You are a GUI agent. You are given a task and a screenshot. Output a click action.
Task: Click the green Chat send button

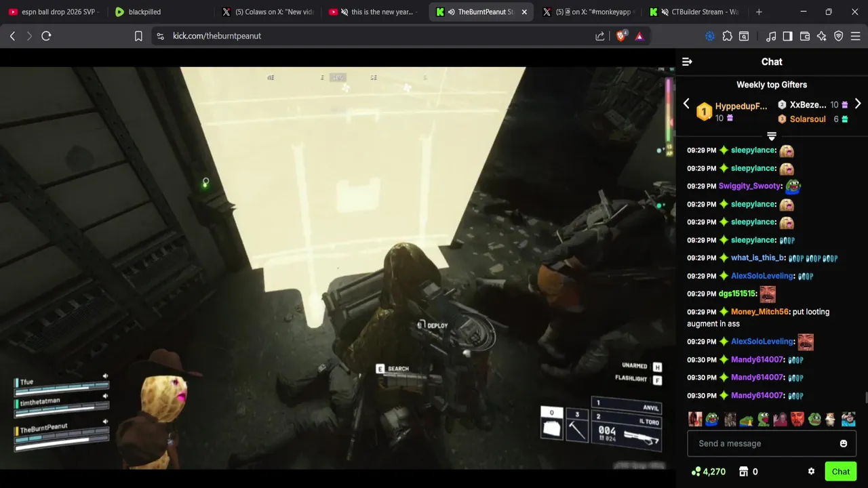841,472
